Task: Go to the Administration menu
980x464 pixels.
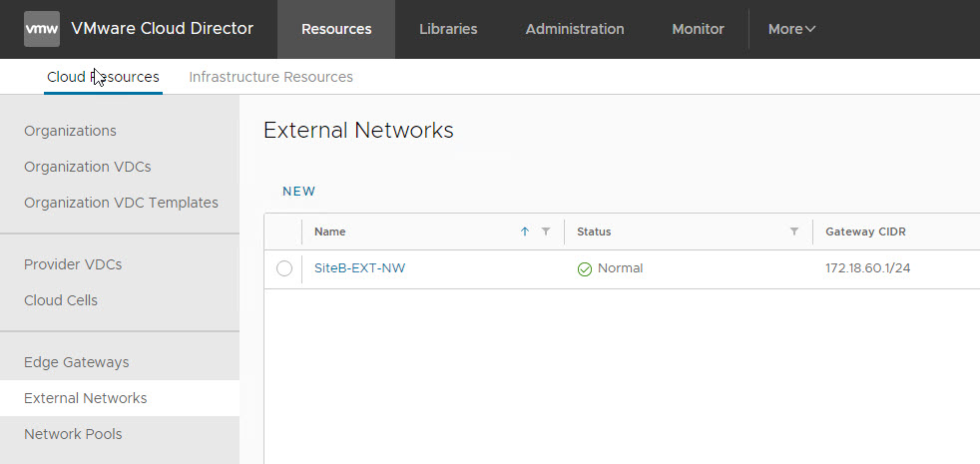Action: [x=575, y=29]
